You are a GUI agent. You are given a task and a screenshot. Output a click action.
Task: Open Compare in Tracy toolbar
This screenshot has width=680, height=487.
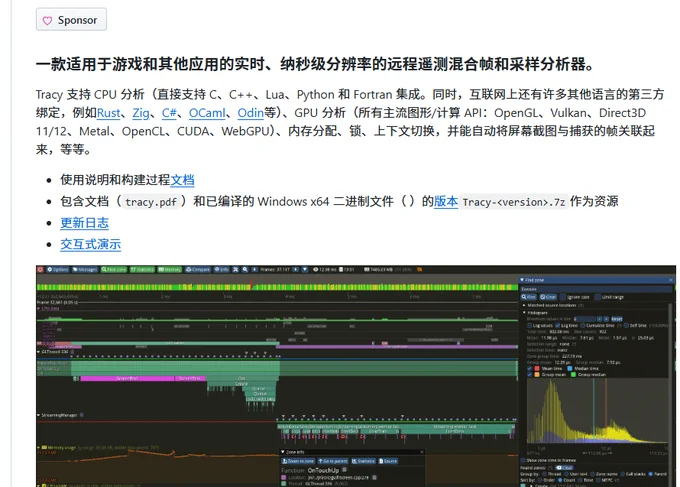(x=197, y=269)
